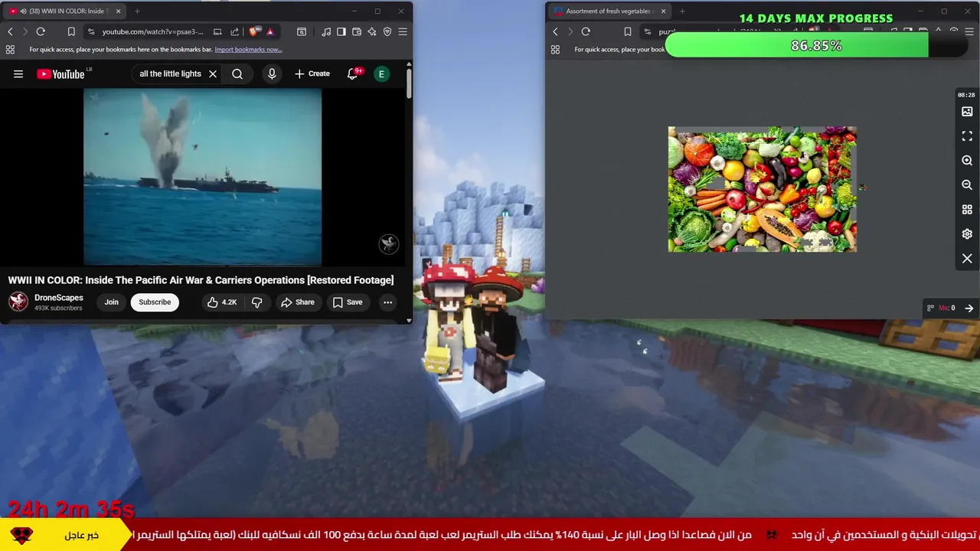
Task: Select the WWII IN COLOR tab
Action: [x=63, y=11]
